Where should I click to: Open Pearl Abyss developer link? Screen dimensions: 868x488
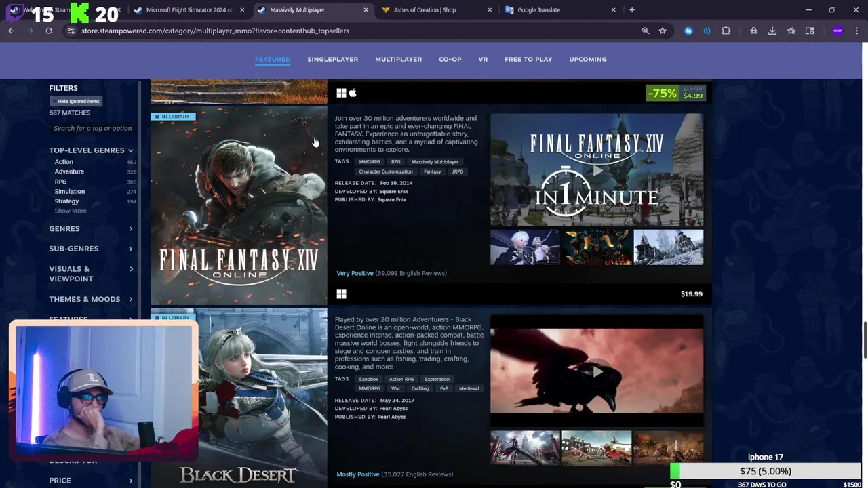coord(393,409)
